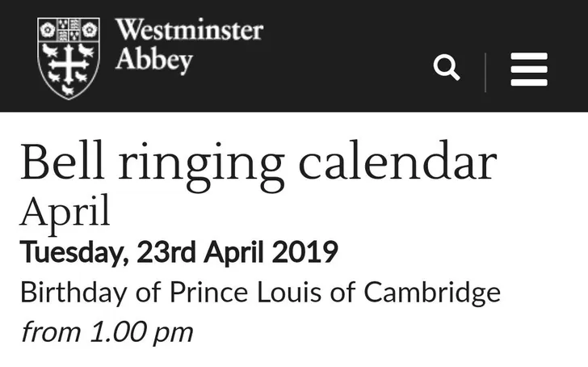Click the year 2019 in the date
Image resolution: width=588 pixels, height=367 pixels.
coord(304,251)
